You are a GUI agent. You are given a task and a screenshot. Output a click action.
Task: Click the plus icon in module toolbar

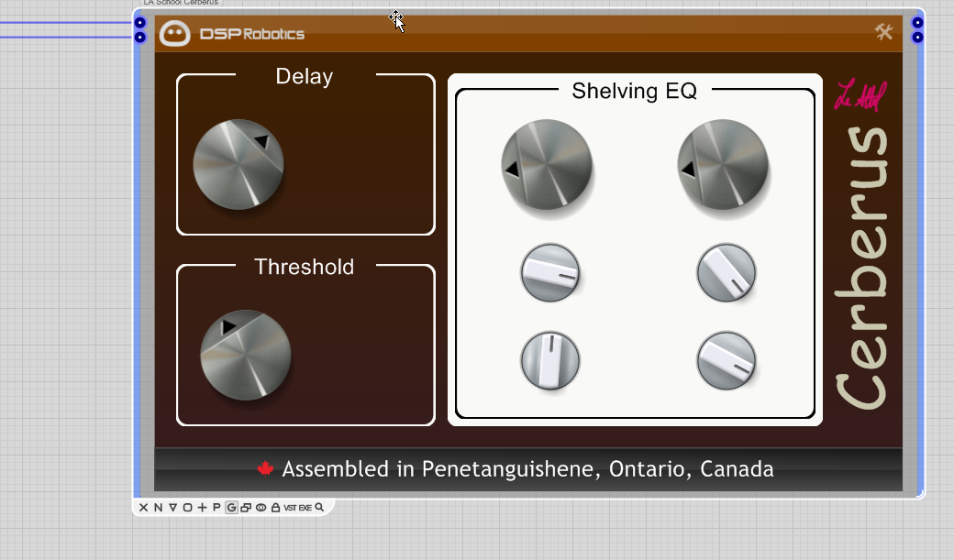click(x=202, y=507)
